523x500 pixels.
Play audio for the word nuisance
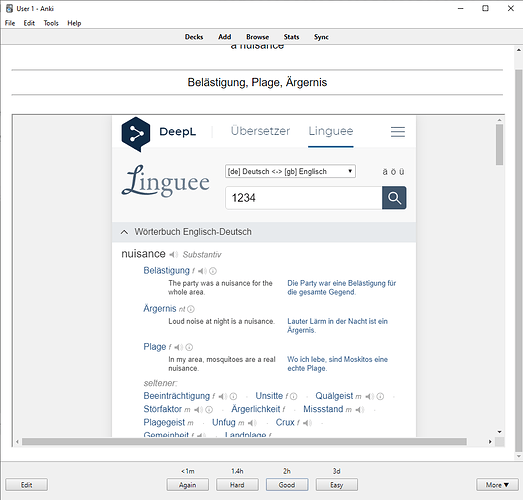point(173,255)
